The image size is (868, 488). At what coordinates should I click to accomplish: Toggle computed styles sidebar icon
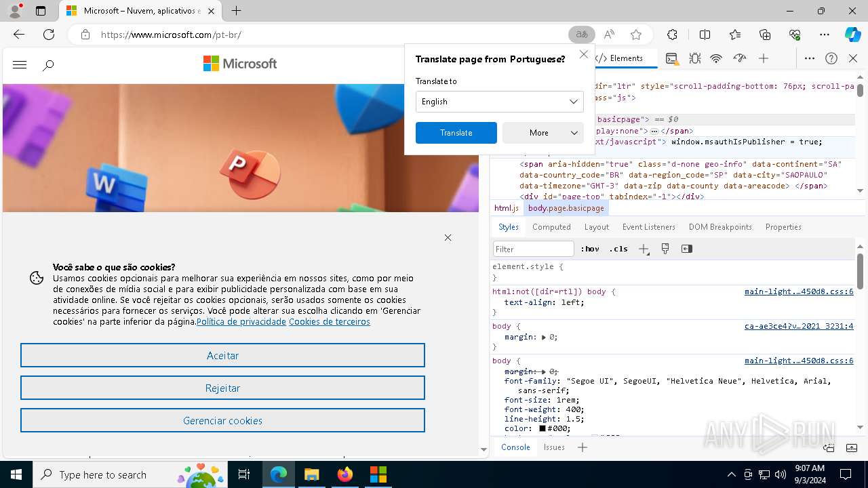click(x=687, y=249)
